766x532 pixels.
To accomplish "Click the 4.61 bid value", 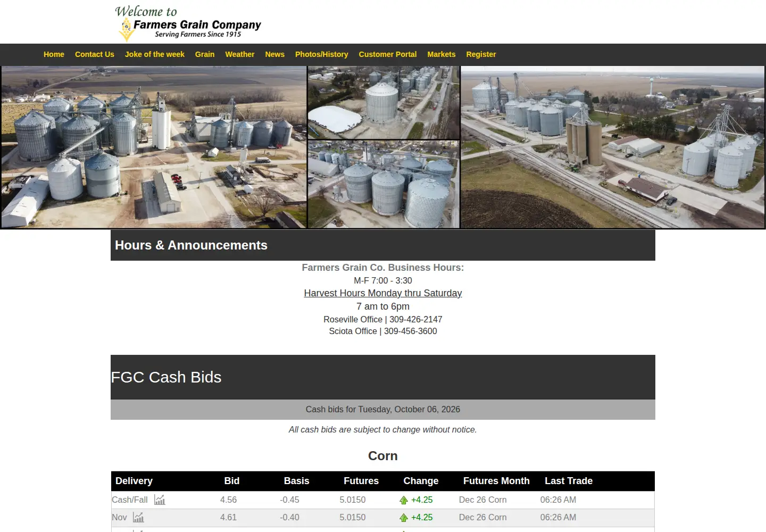I will (229, 517).
